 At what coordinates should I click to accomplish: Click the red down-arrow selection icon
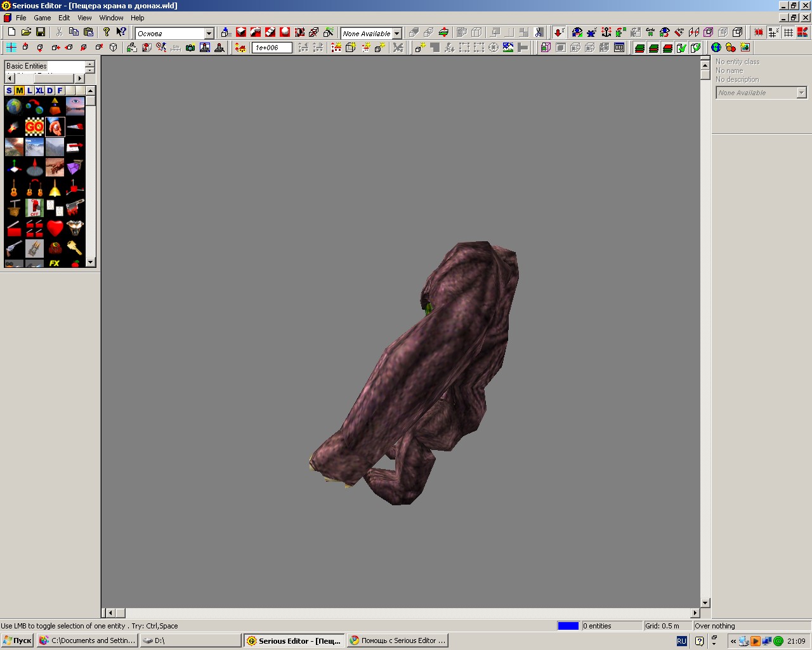(x=559, y=32)
